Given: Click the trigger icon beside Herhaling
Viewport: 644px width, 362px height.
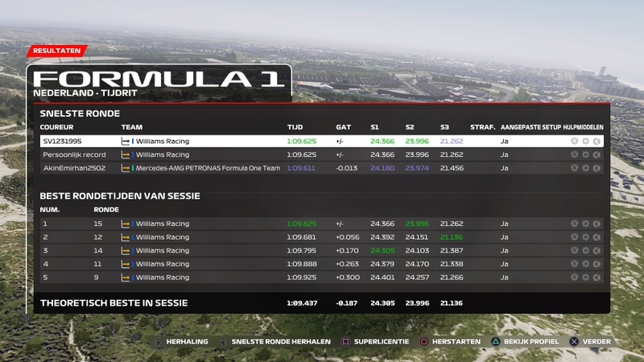Looking at the screenshot, I should pyautogui.click(x=158, y=341).
